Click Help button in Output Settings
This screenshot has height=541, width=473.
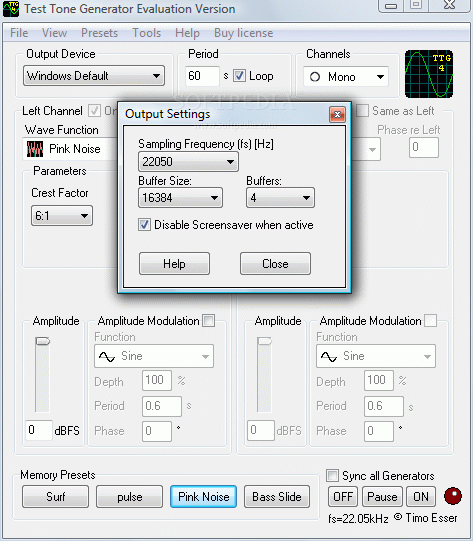click(174, 264)
